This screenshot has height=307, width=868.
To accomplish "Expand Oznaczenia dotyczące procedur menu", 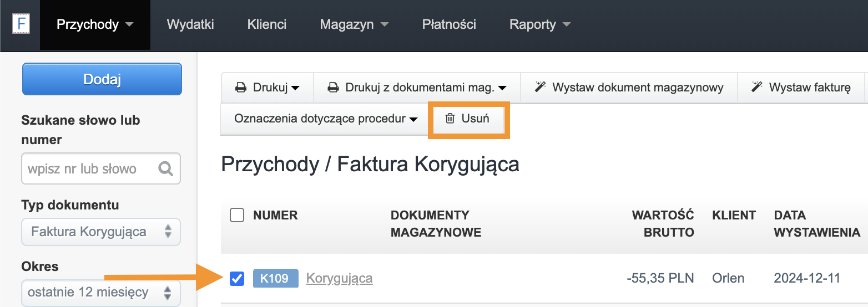I will point(325,119).
